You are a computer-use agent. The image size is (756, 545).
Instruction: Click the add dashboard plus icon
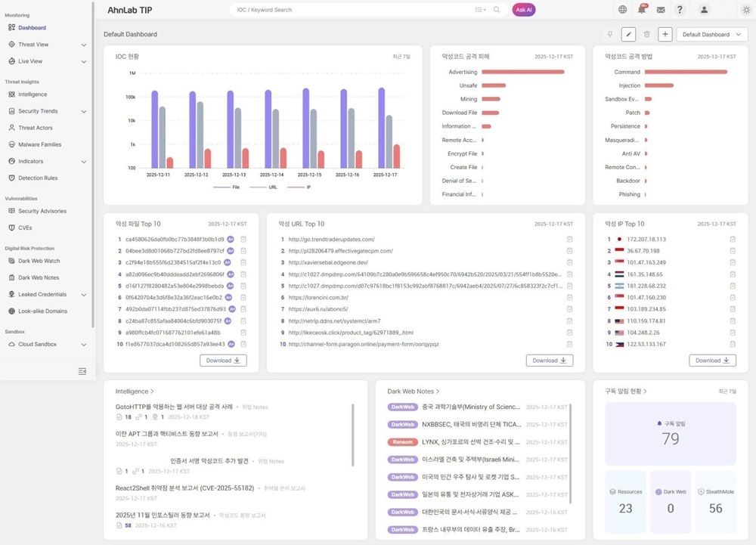coord(665,34)
